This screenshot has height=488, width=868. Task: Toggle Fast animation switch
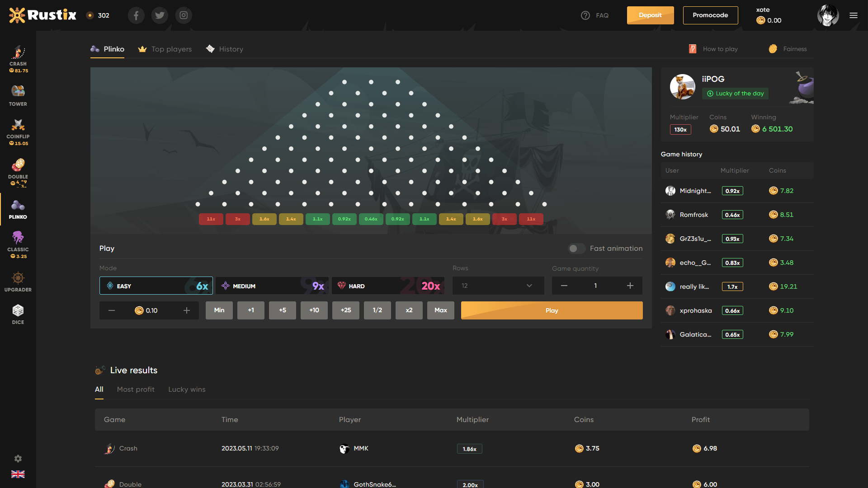[576, 249]
